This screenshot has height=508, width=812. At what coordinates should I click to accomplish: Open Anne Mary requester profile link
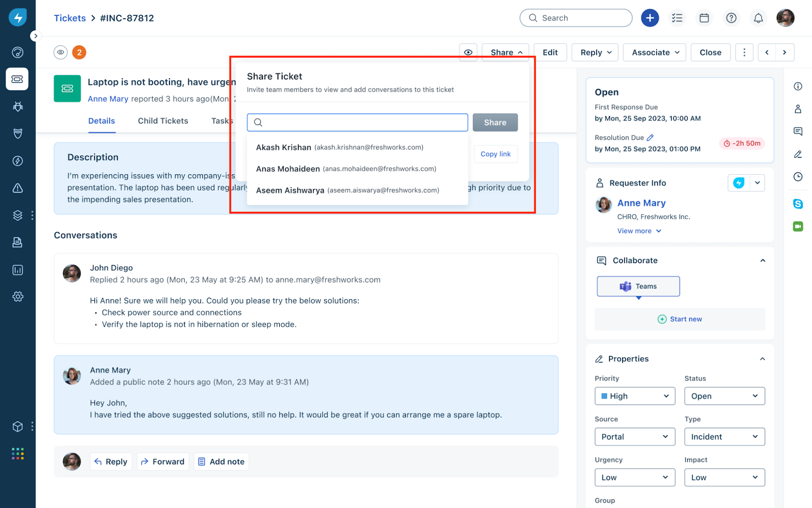coord(641,203)
